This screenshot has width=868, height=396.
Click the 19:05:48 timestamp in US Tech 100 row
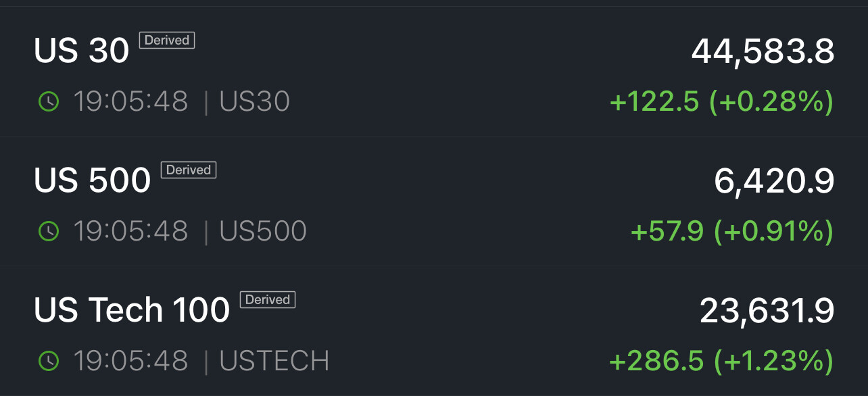tap(130, 362)
